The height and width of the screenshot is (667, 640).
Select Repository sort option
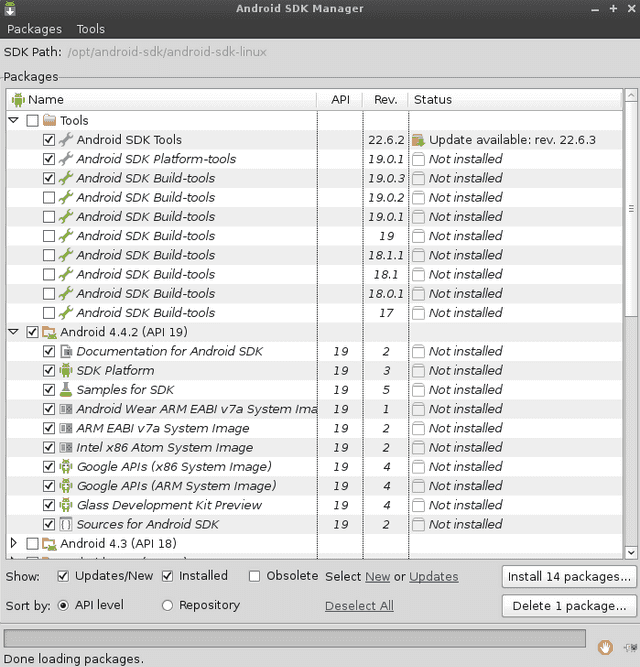coord(168,605)
